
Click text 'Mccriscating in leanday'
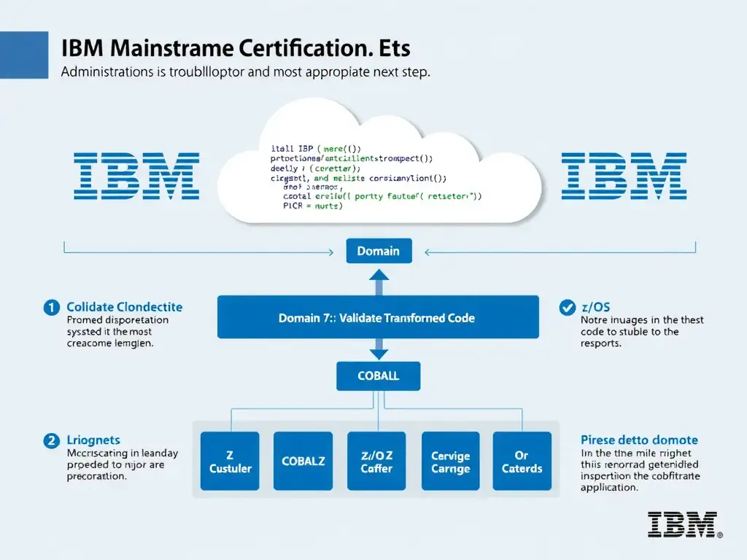coord(123,453)
